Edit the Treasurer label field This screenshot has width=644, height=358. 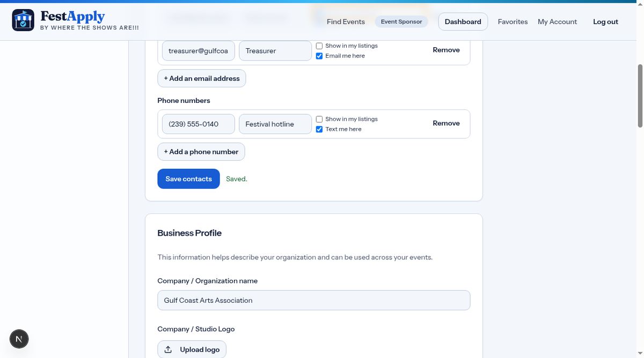click(x=275, y=51)
